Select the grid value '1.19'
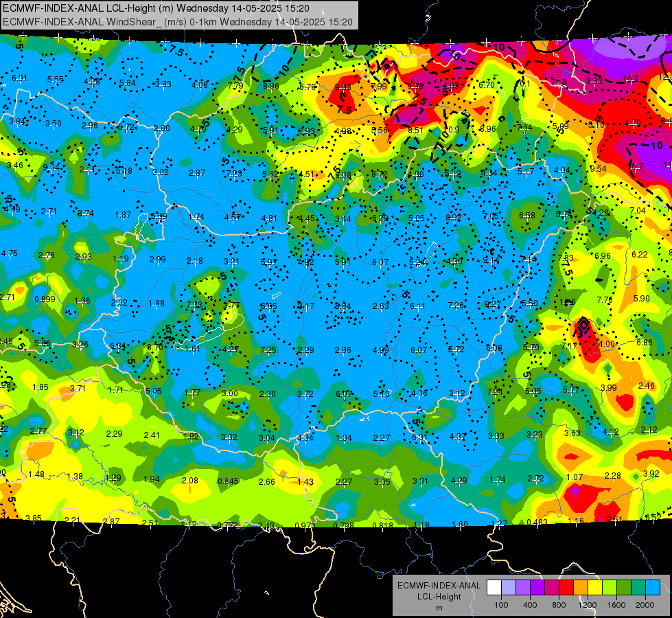 [x=121, y=259]
